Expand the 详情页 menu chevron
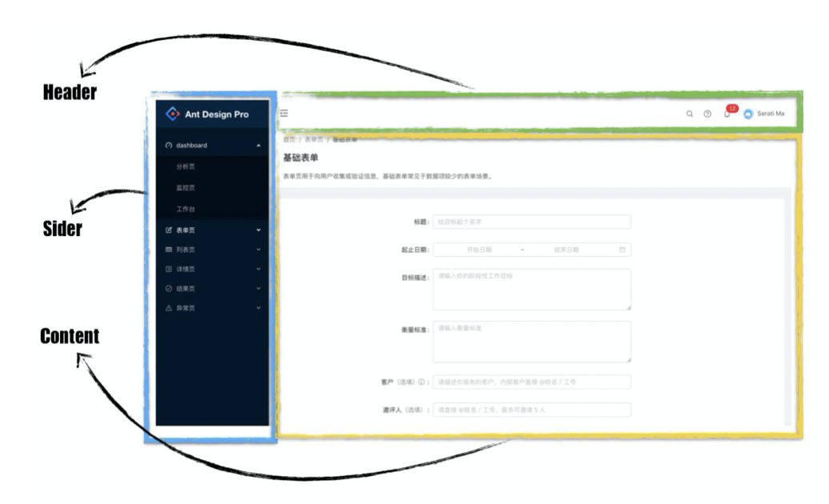 [x=257, y=268]
